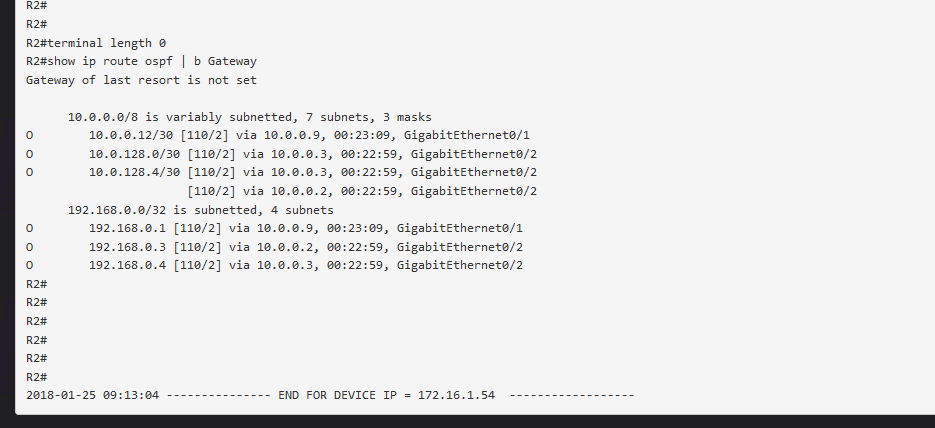
Task: Click GigabitEthernet0/1 on the 10.0.0.12/30 route
Action: coord(467,135)
